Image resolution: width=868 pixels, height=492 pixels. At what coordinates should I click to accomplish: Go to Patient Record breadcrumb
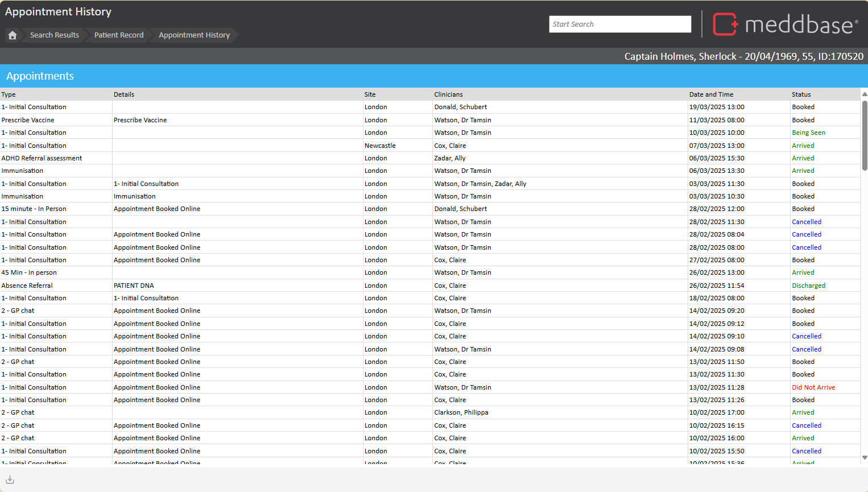(119, 35)
